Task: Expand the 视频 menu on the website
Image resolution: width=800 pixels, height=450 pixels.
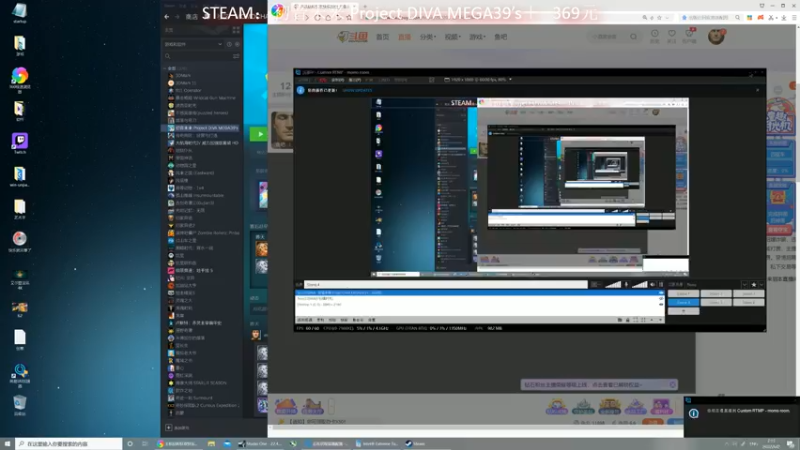Action: (x=452, y=37)
